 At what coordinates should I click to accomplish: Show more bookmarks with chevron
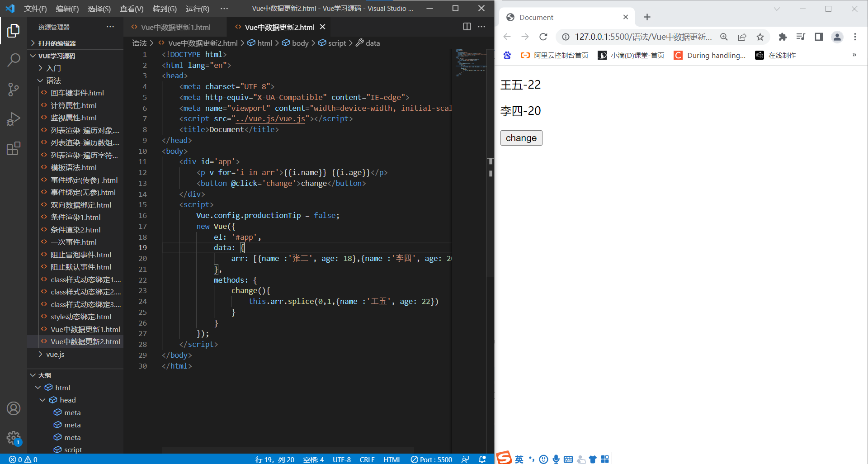pyautogui.click(x=854, y=55)
